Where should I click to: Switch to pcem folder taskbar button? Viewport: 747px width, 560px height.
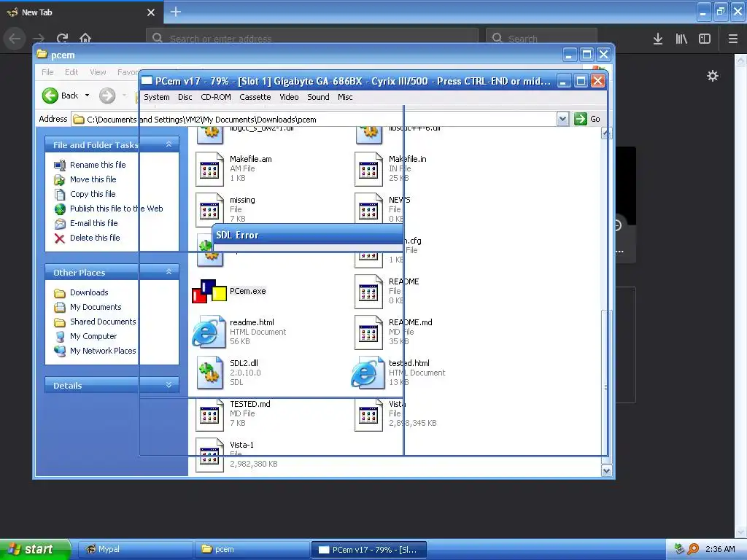[252, 550]
